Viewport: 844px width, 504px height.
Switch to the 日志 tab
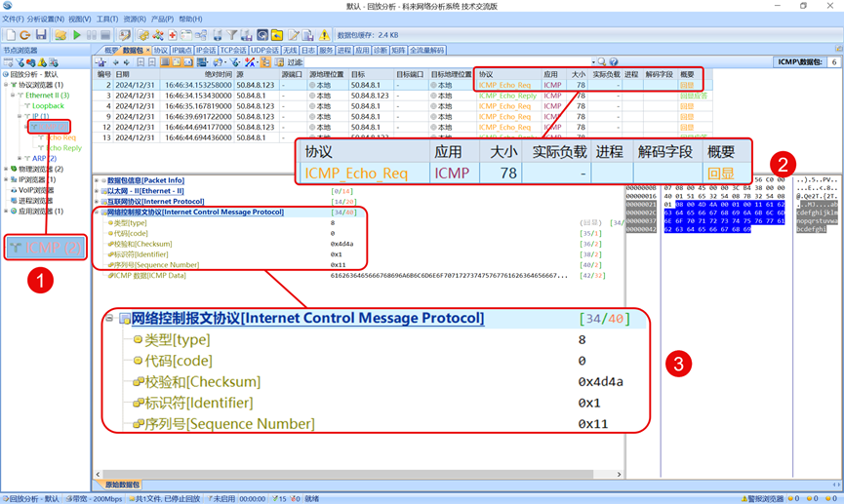[x=307, y=50]
